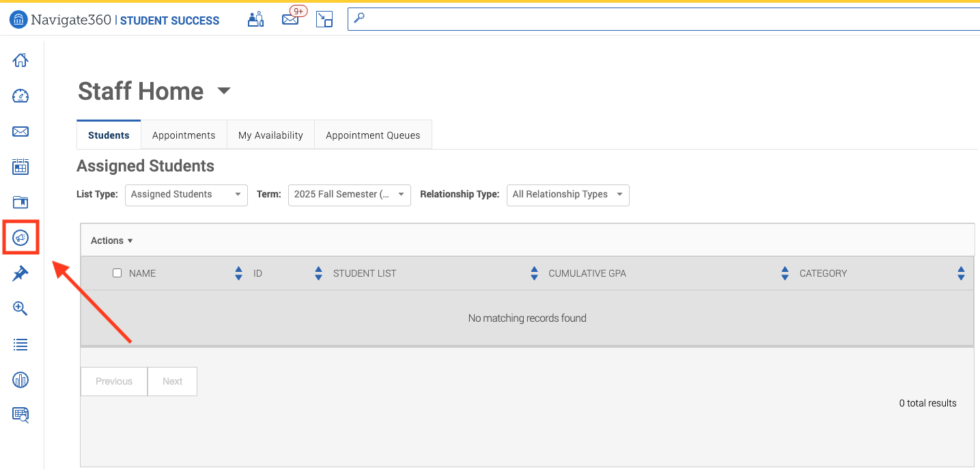Check the select-all checkbox beside NAME
This screenshot has height=470, width=980.
[117, 273]
